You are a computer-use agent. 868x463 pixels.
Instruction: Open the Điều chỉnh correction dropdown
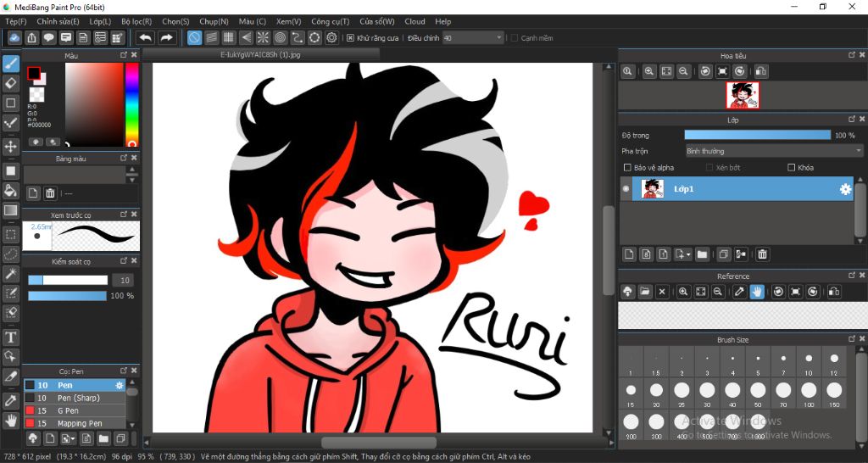(x=473, y=37)
